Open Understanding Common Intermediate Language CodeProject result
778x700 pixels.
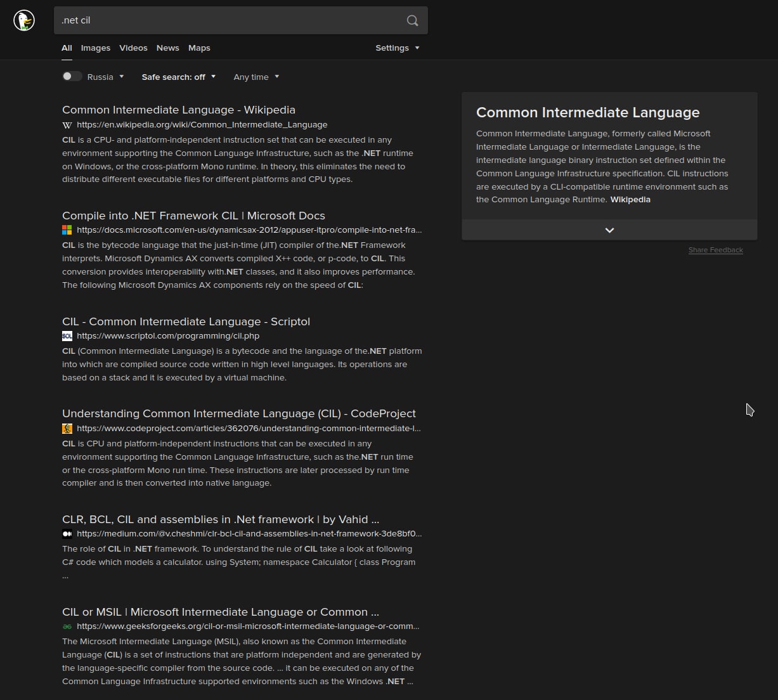(239, 413)
